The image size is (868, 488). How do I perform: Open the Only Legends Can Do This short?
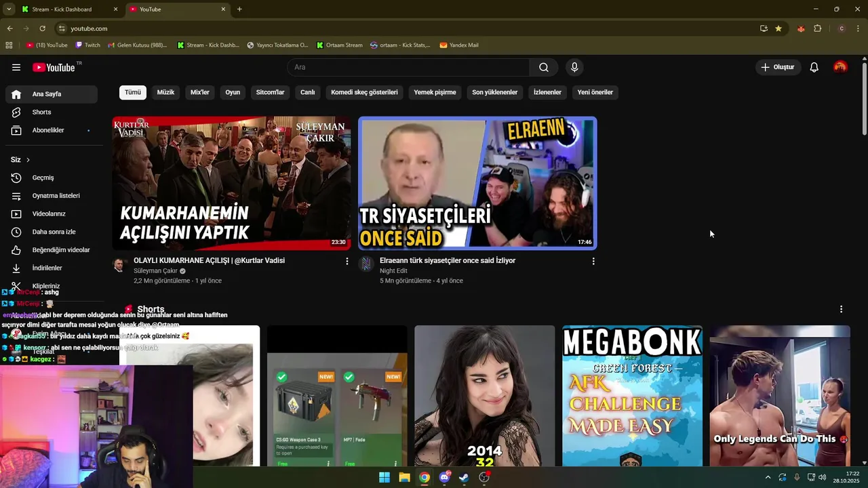point(780,396)
